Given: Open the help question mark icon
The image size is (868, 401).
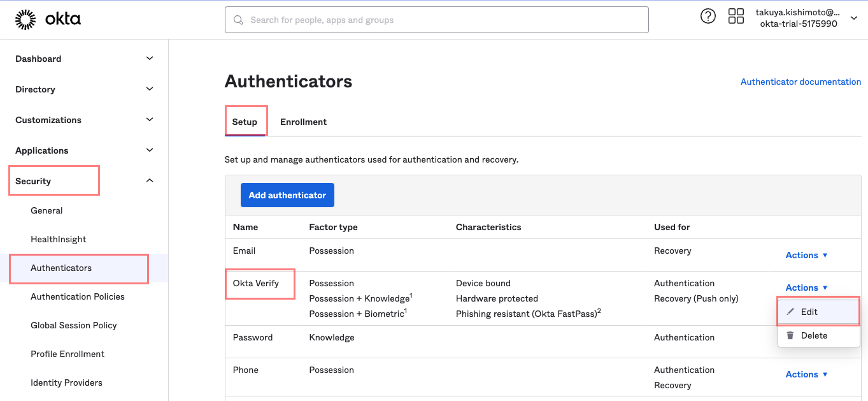Looking at the screenshot, I should coord(708,17).
